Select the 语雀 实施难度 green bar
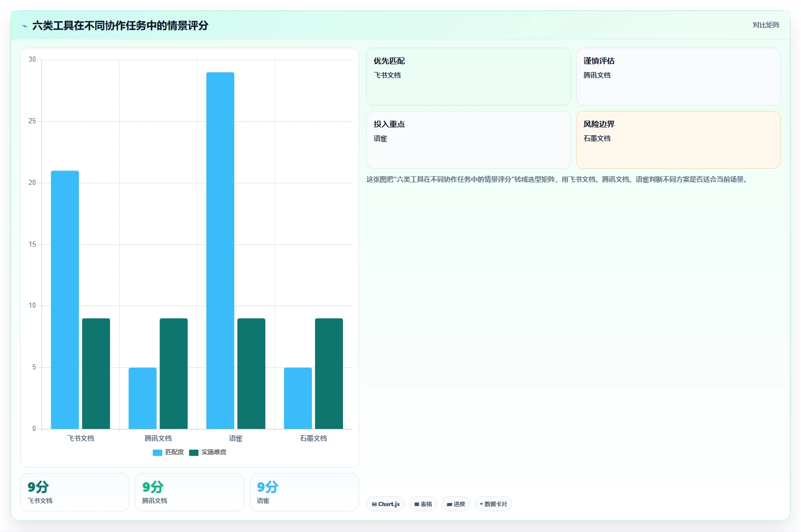The image size is (801, 532). click(x=251, y=373)
